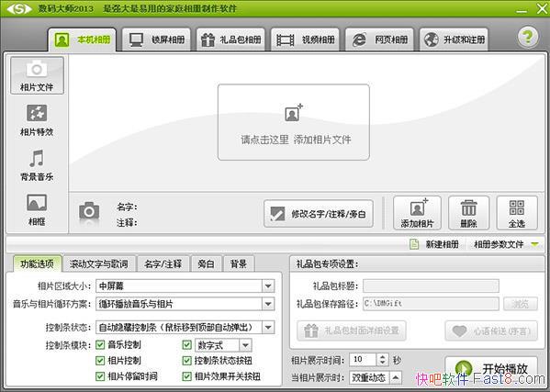Uncheck the 相片控制 checkbox
Viewport: 550px width, 392px height.
(x=100, y=361)
